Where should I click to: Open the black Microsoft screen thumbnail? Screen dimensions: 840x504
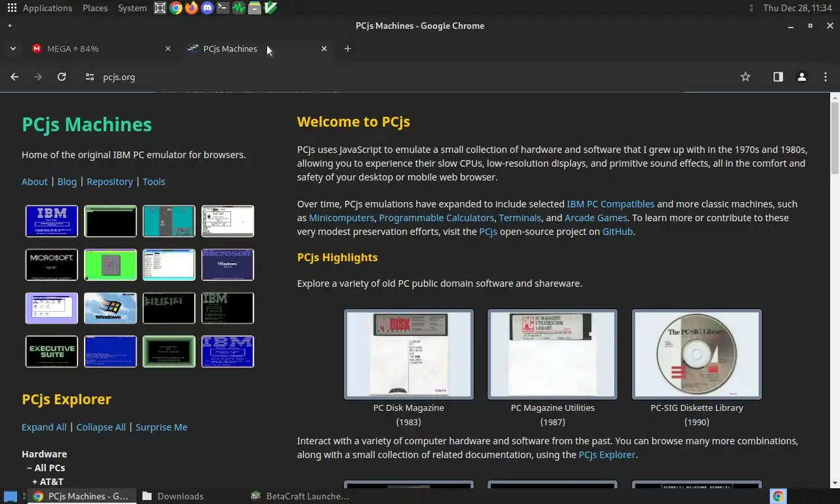(x=52, y=264)
